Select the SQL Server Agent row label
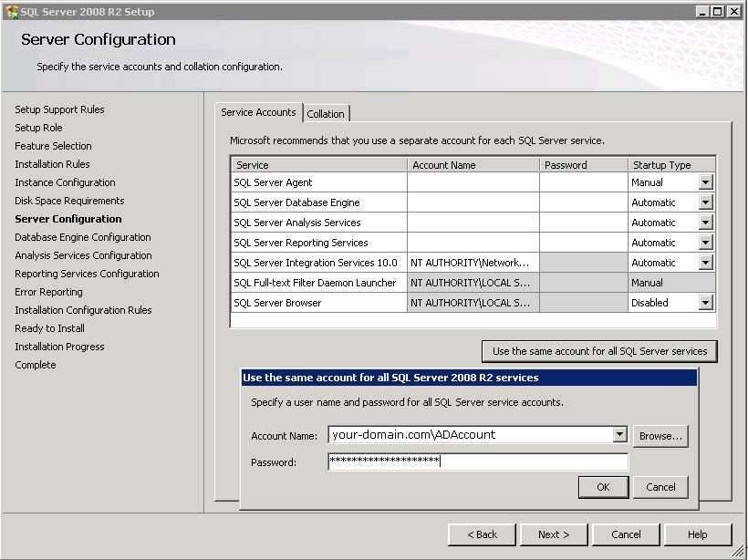 [x=273, y=182]
